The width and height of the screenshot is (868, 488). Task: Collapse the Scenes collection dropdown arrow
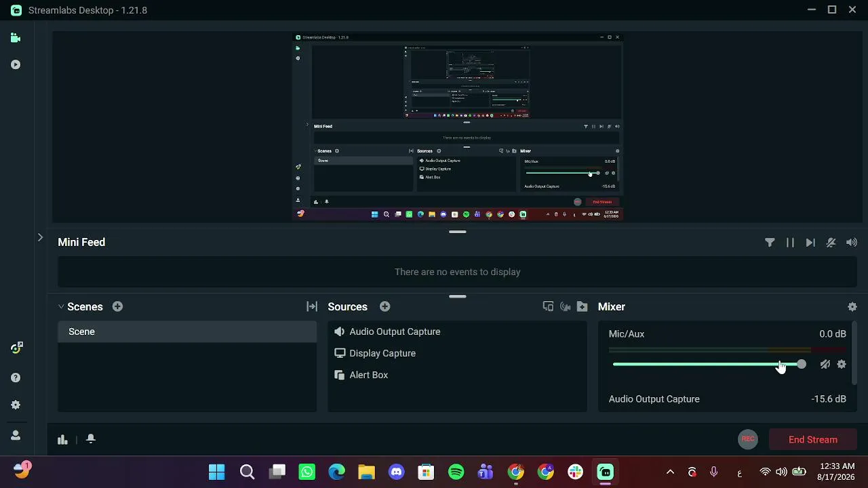coord(61,306)
